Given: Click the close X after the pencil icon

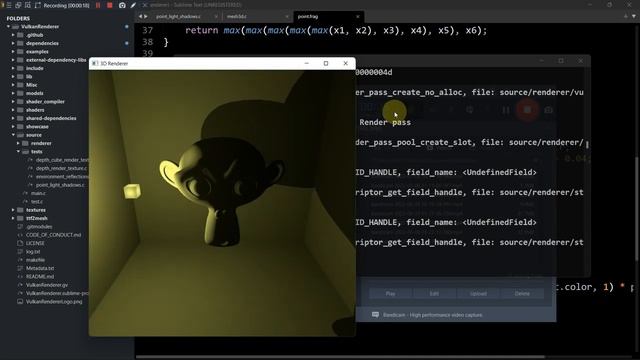Looking at the screenshot, I should coord(145,5).
